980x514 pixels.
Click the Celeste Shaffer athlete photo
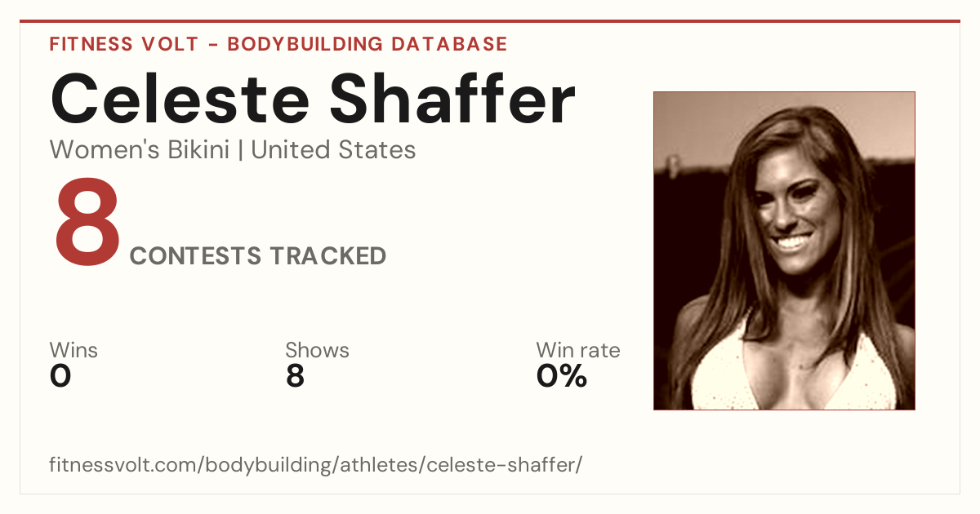pos(784,250)
